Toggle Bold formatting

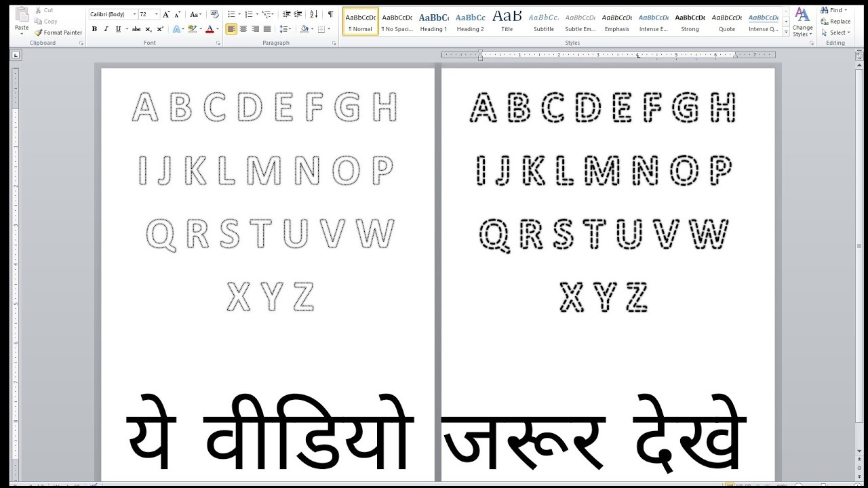click(94, 29)
